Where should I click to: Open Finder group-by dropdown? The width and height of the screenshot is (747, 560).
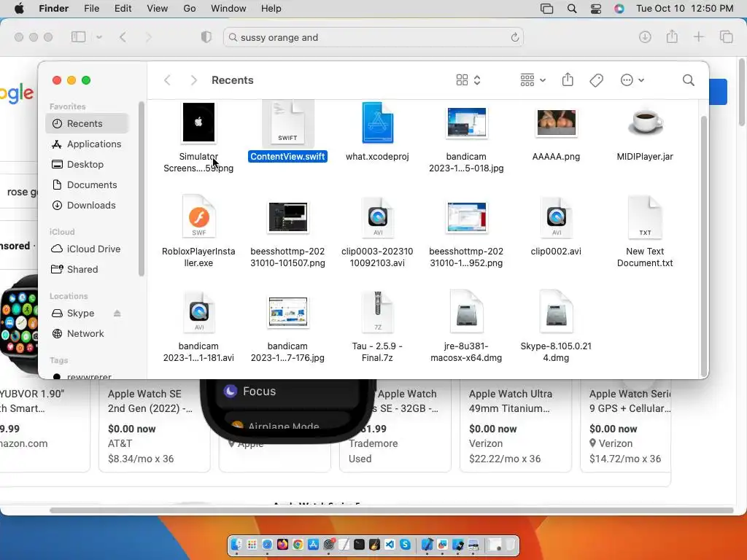pos(533,80)
